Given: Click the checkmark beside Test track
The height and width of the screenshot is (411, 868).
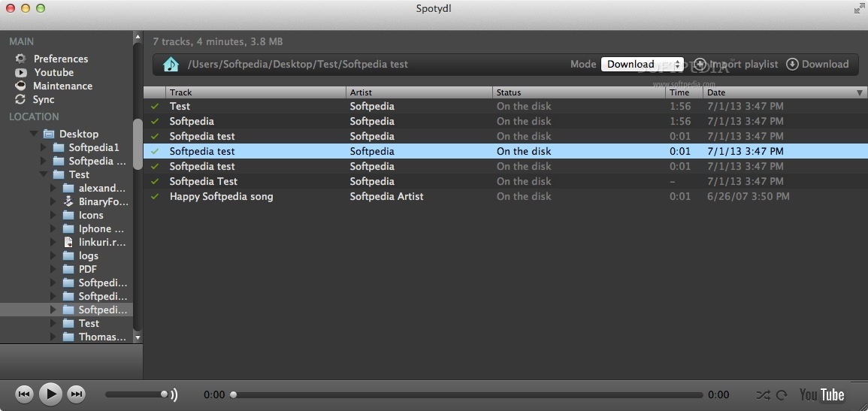Looking at the screenshot, I should 155,106.
